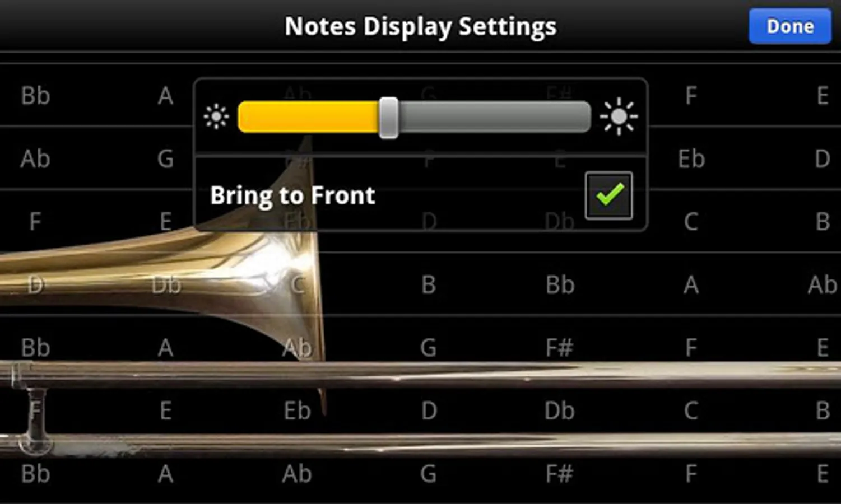Click the yellow filled part of slider

tap(308, 117)
